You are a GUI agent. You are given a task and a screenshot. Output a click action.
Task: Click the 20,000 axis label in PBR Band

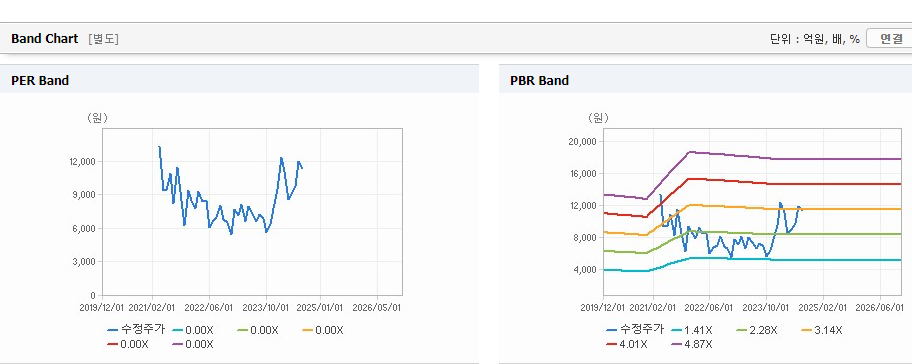click(x=582, y=141)
